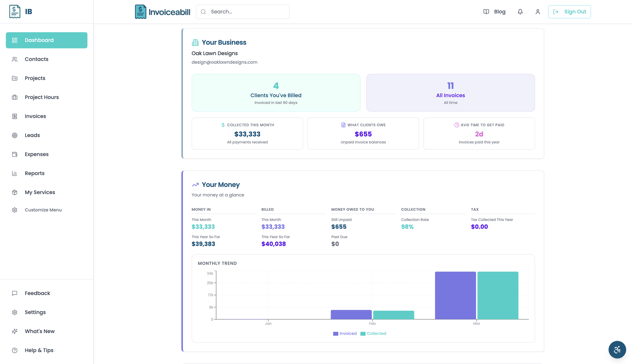The height and width of the screenshot is (364, 632).
Task: Open the Feedback link
Action: (37, 293)
